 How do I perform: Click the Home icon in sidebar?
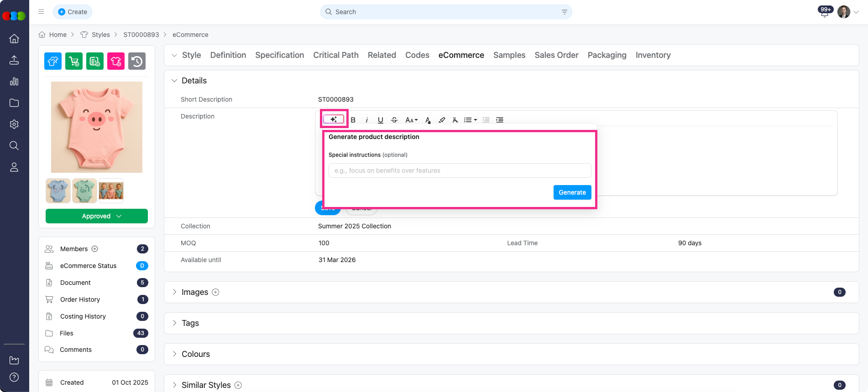[x=14, y=39]
